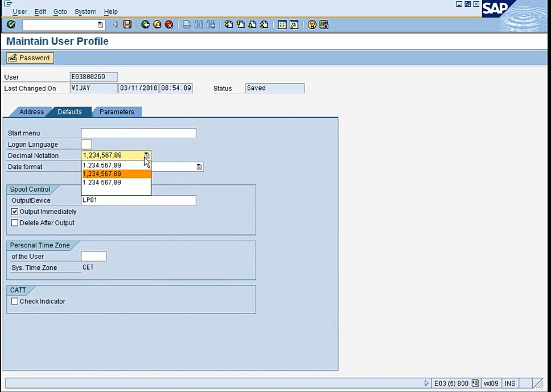This screenshot has height=392, width=551.
Task: Expand the status bar with the triangle arrow
Action: coord(426,383)
